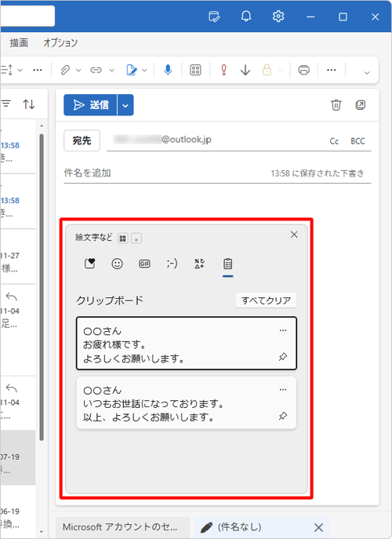Mark message as high importance
Screen dimensions: 392x539
223,70
